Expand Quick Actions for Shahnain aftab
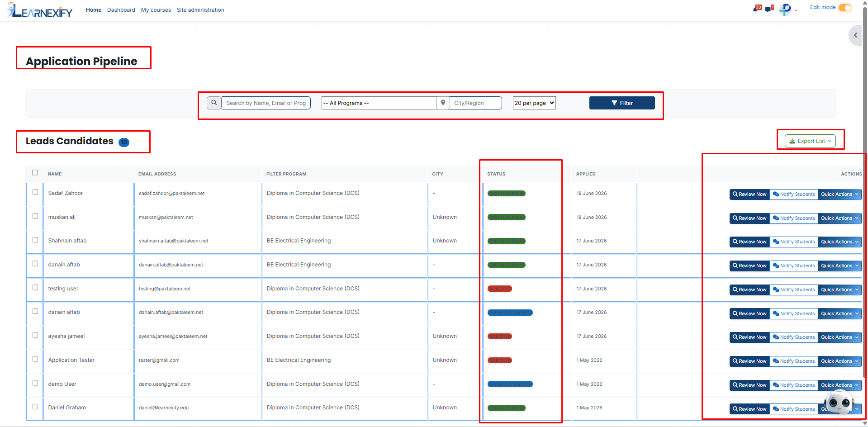 [x=840, y=242]
